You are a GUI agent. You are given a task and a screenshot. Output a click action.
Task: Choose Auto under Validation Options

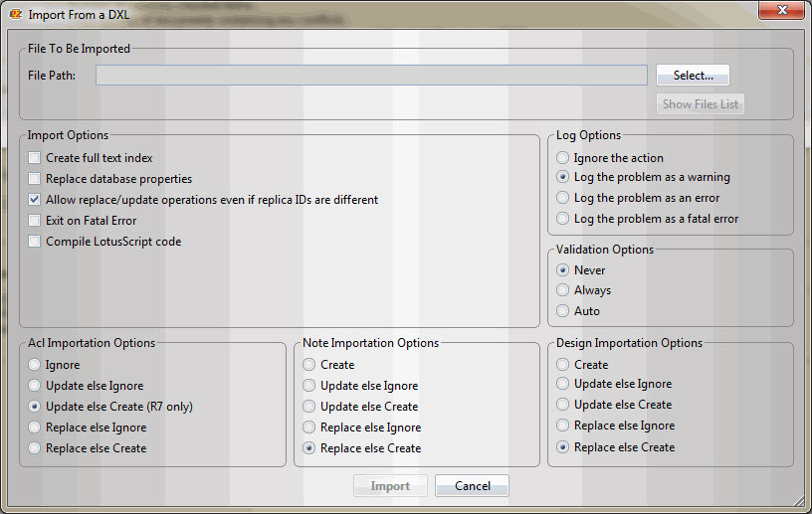click(564, 311)
